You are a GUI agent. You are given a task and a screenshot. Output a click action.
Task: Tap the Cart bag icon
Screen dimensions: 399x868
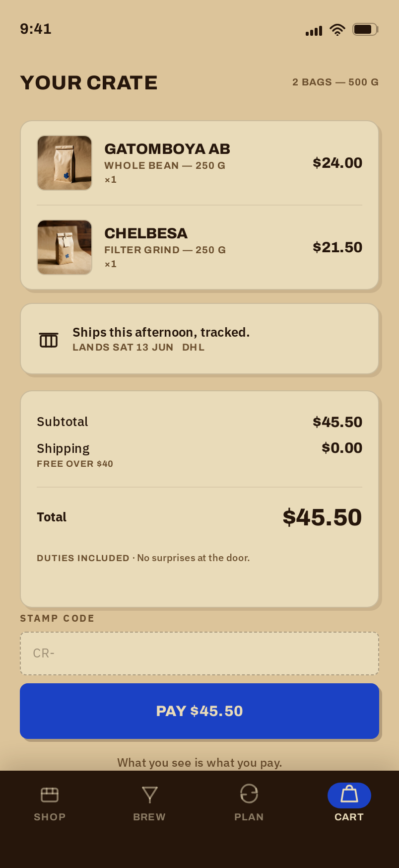349,794
